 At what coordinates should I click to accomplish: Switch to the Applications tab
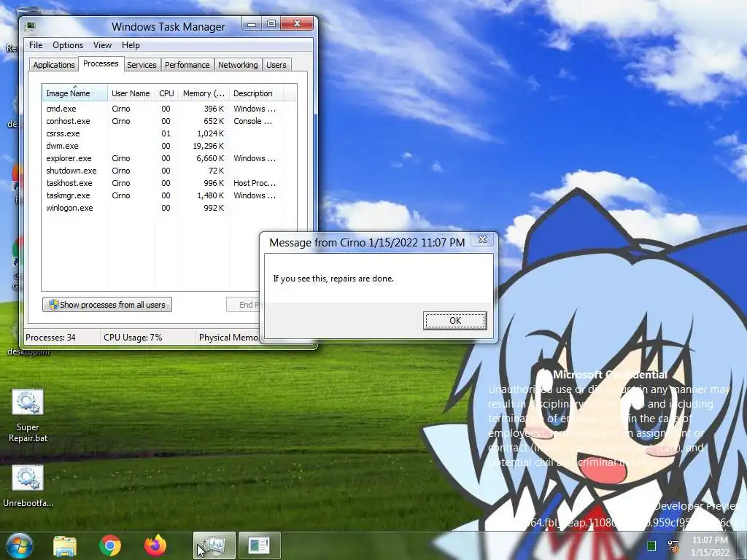[x=54, y=65]
